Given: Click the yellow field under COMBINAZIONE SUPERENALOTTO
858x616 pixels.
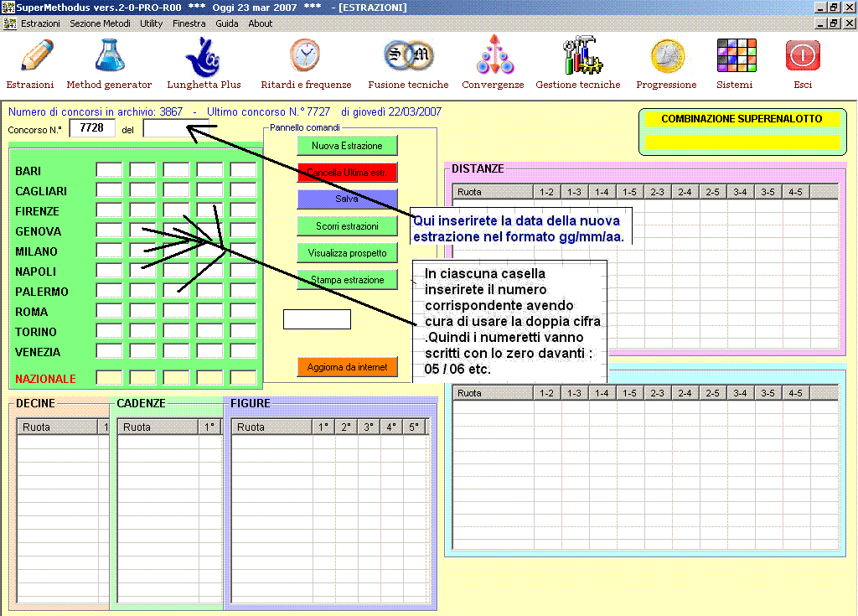Looking at the screenshot, I should tap(742, 142).
